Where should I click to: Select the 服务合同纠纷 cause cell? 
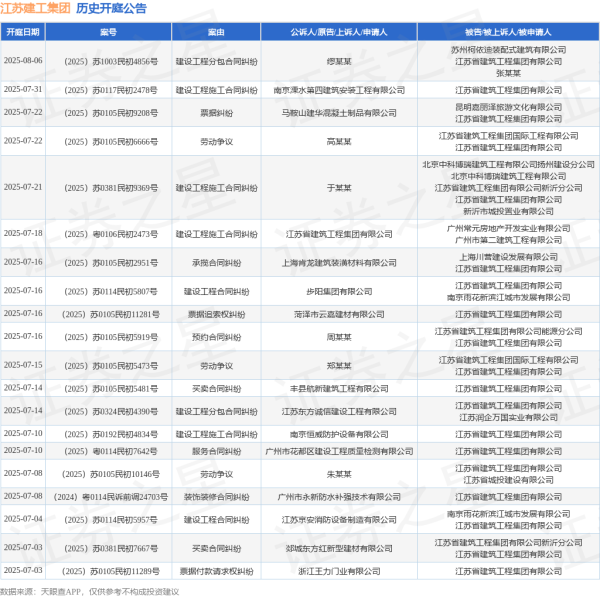pos(217,452)
